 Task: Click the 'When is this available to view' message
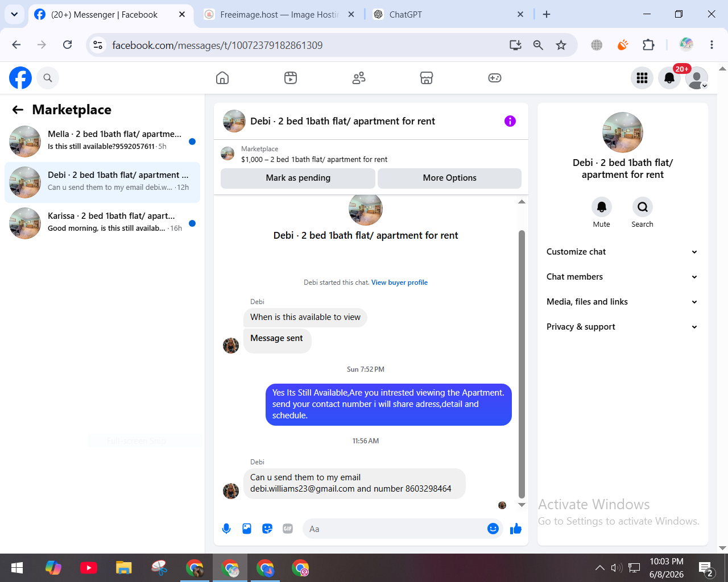tap(305, 317)
